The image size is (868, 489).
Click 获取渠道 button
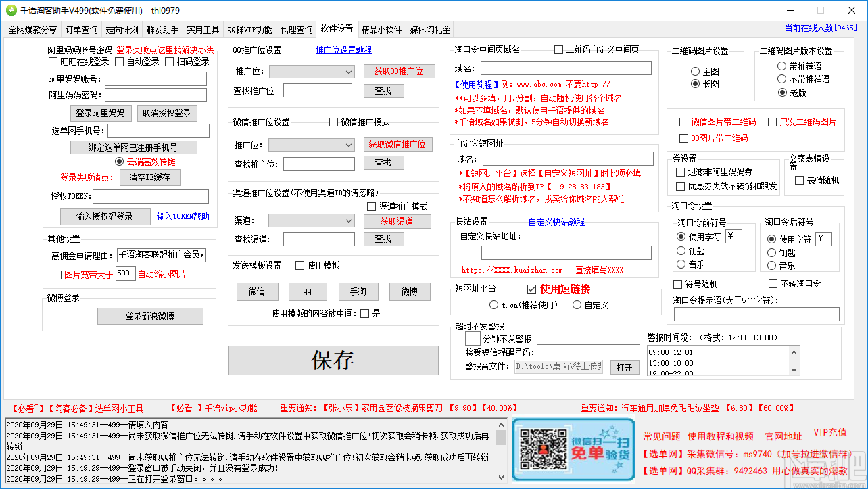coord(397,221)
